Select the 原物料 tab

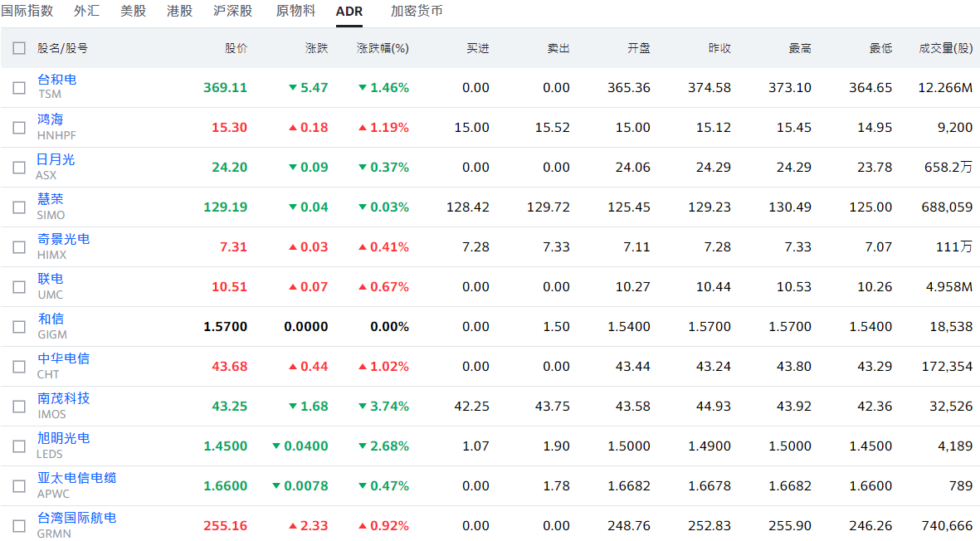(295, 11)
